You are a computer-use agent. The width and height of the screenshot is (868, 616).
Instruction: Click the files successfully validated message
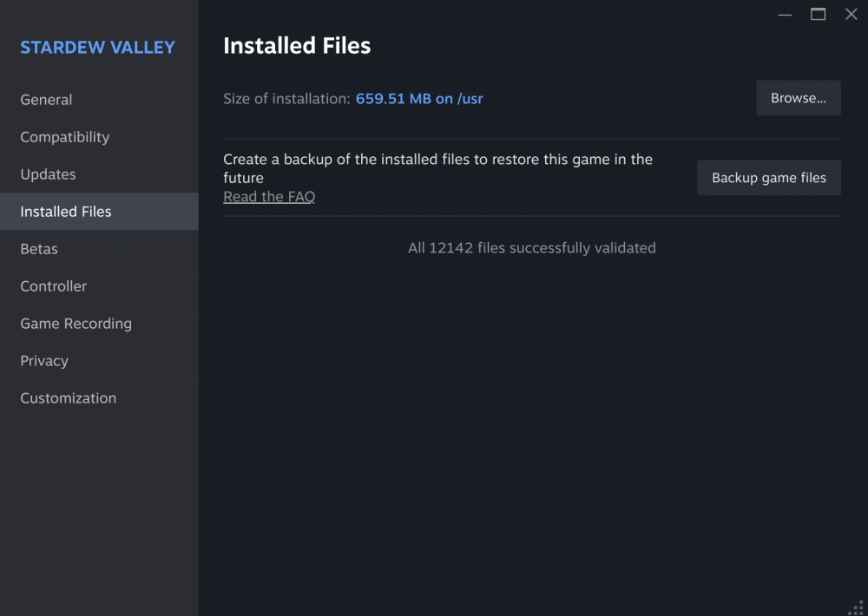pyautogui.click(x=531, y=248)
